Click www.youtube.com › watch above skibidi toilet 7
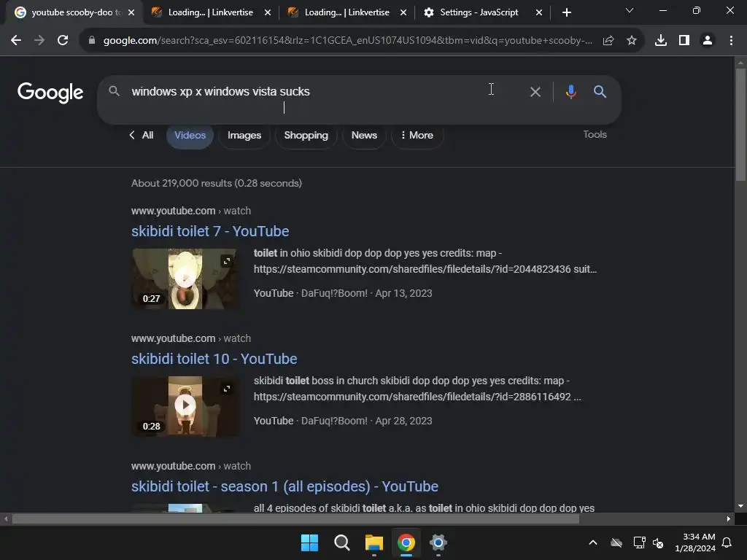 190,211
